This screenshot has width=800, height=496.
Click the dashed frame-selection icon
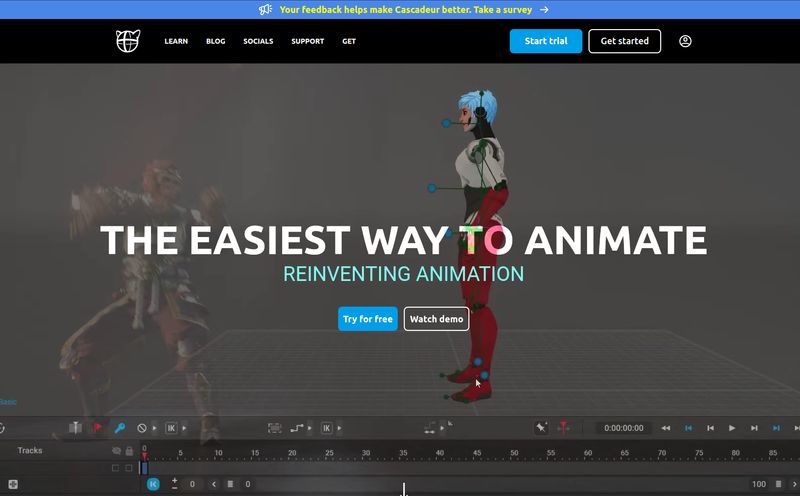coord(274,428)
